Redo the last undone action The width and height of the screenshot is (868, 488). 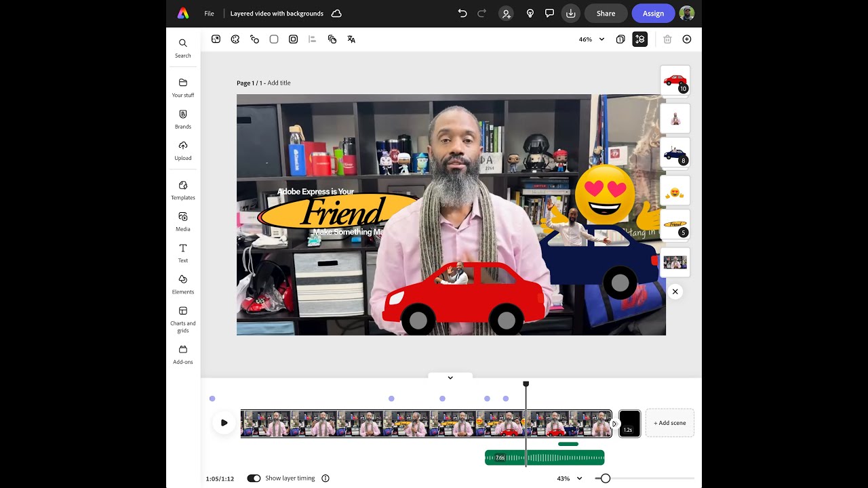(482, 14)
